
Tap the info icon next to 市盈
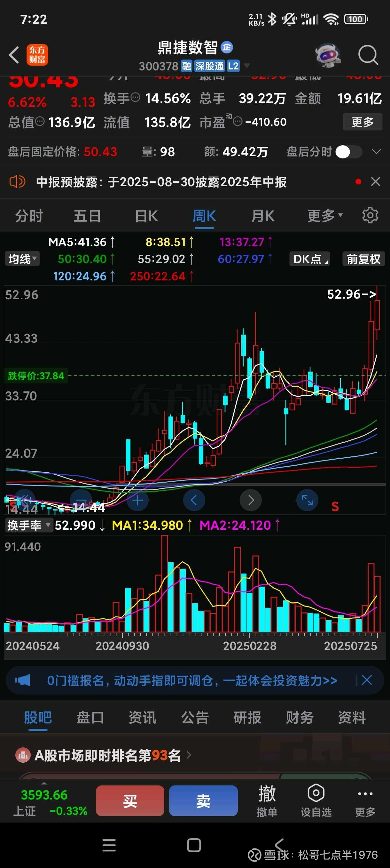click(238, 121)
